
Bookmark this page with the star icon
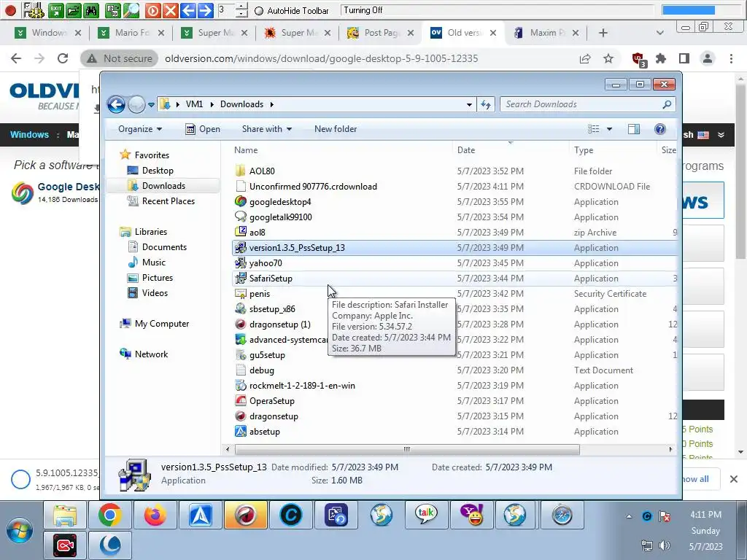[x=608, y=58]
